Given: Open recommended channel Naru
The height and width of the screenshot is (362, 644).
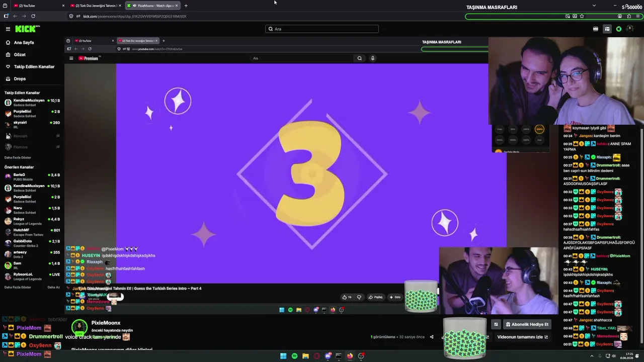Looking at the screenshot, I should [32, 210].
